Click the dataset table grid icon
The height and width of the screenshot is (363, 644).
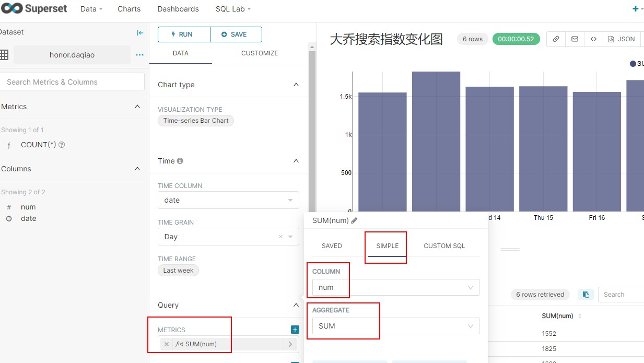point(4,54)
